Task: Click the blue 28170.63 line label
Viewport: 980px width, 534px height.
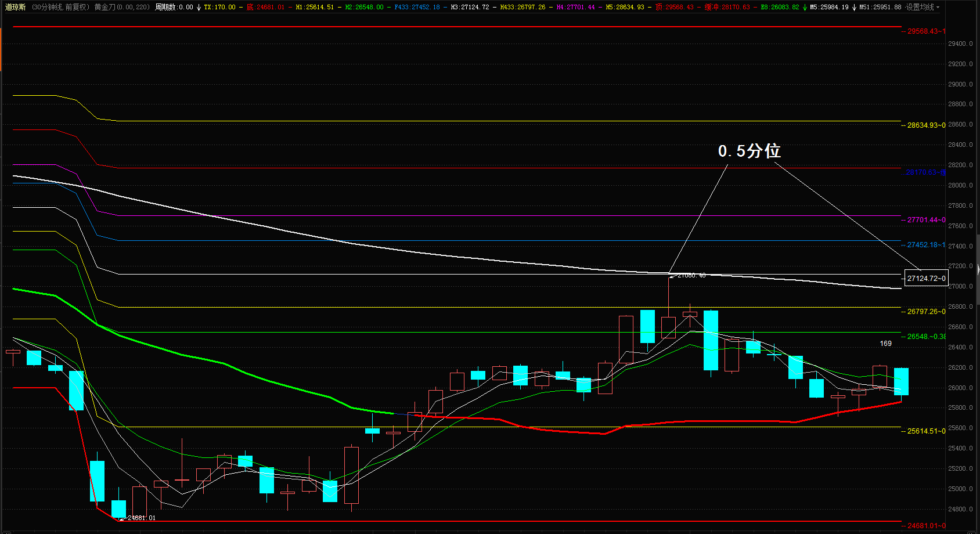Action: tap(925, 172)
